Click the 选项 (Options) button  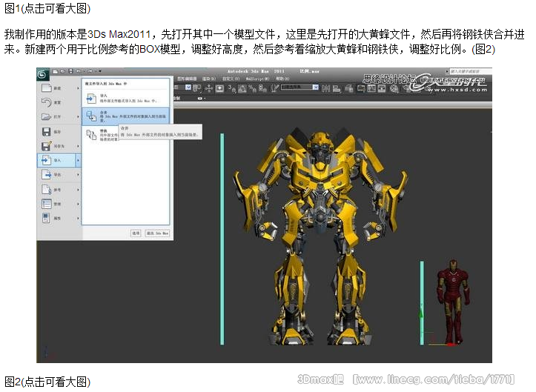click(x=136, y=233)
